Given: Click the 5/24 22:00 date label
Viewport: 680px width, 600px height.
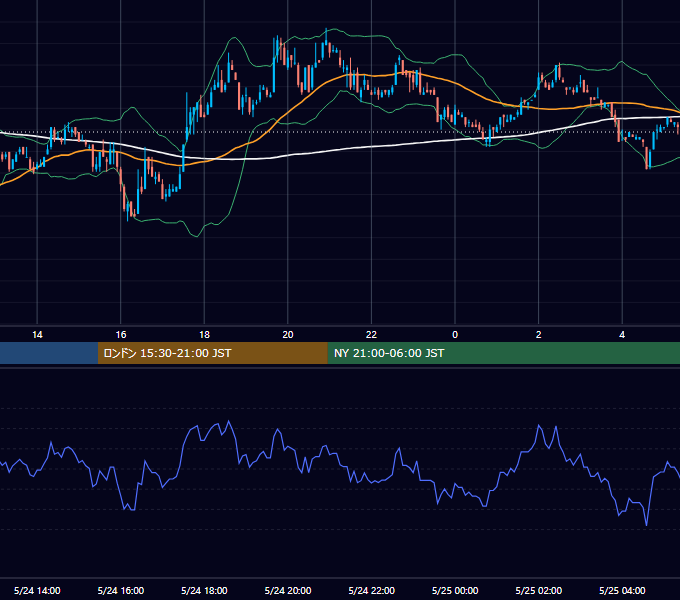Looking at the screenshot, I should tap(371, 590).
